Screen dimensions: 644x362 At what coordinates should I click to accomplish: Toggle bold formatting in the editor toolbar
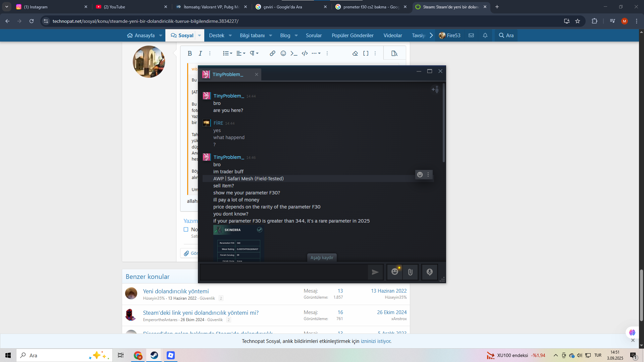coord(190,53)
